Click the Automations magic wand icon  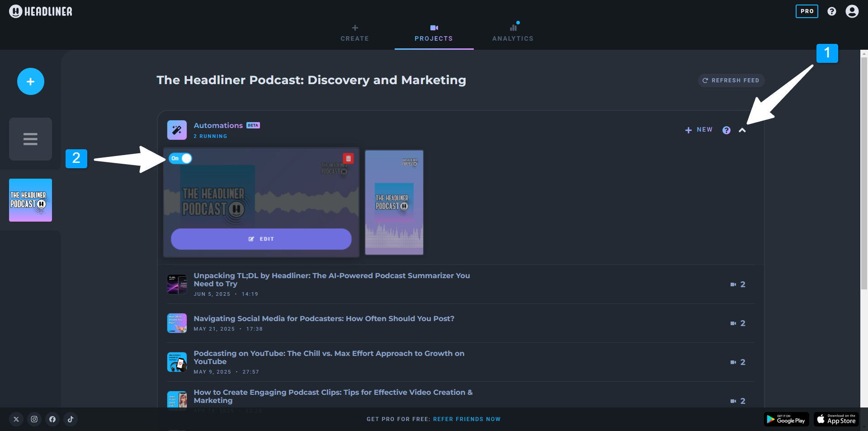click(177, 130)
